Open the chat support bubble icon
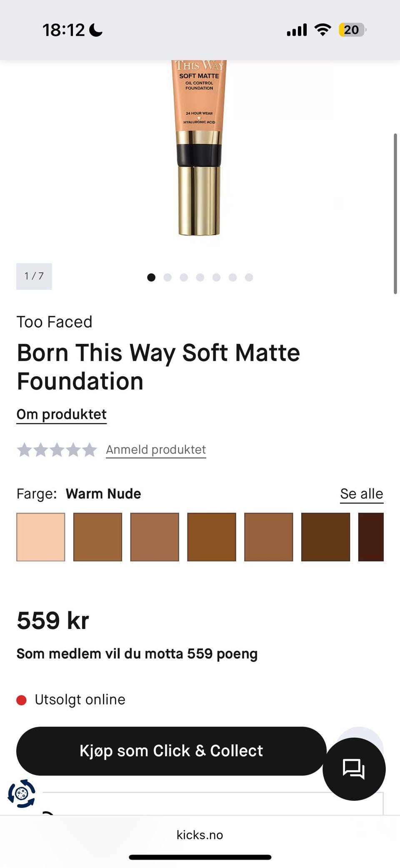The image size is (400, 868). click(354, 768)
